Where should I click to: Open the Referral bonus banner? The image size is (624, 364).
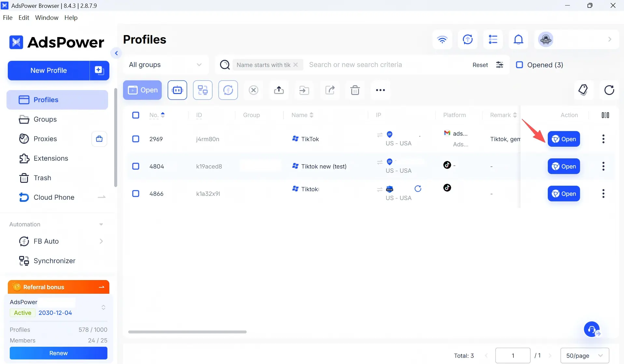coord(59,287)
